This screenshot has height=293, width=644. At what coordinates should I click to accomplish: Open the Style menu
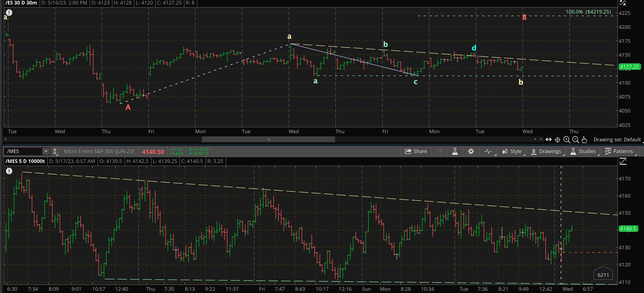[512, 151]
